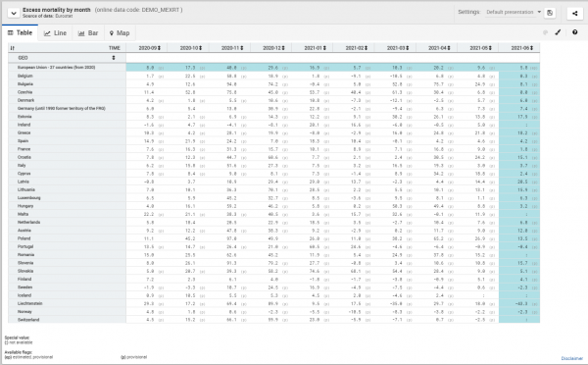The image size is (588, 365).
Task: Select the Czechia row label
Action: point(24,92)
